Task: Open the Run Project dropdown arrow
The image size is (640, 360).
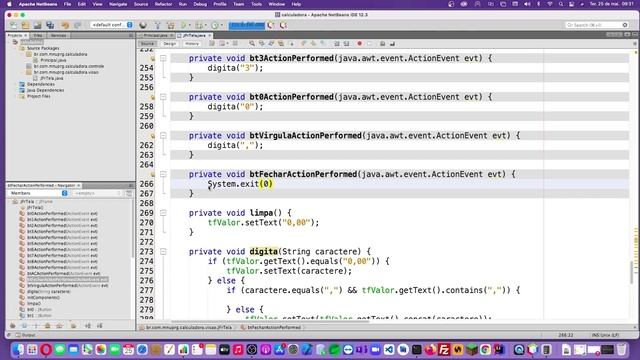Action: 189,25
